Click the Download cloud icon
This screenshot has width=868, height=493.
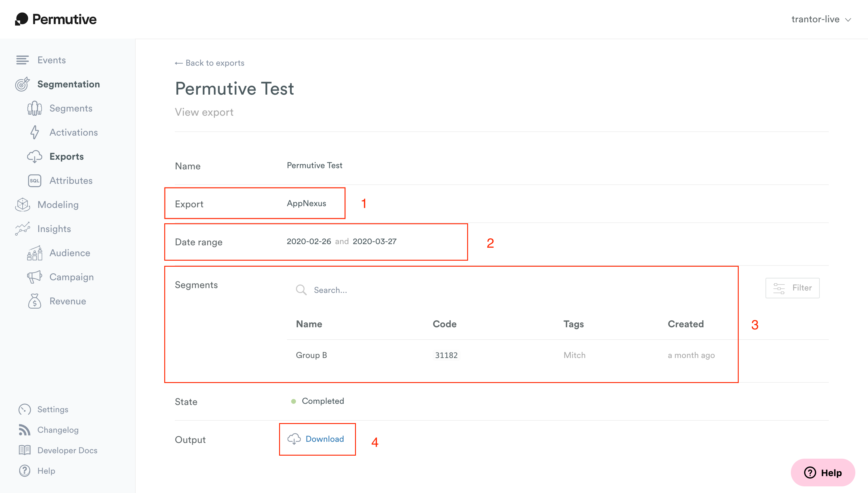tap(294, 439)
